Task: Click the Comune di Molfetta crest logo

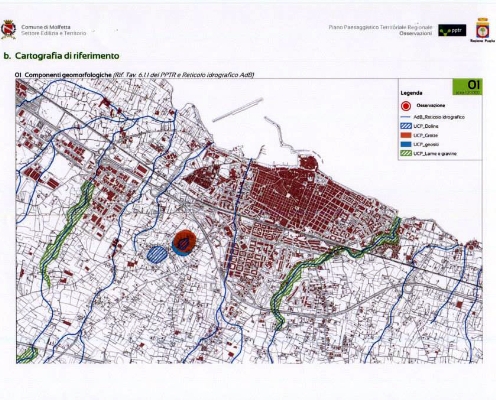Action: tap(8, 30)
